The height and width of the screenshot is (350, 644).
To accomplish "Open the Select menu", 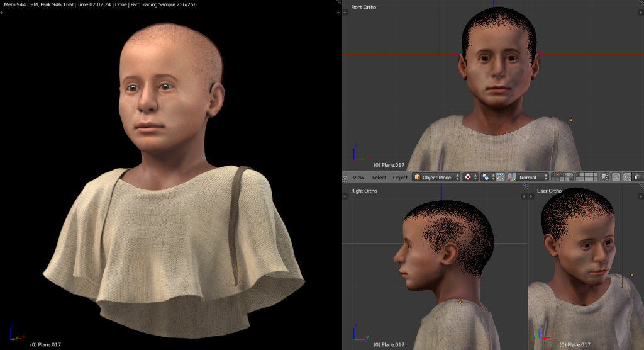I will click(x=379, y=178).
